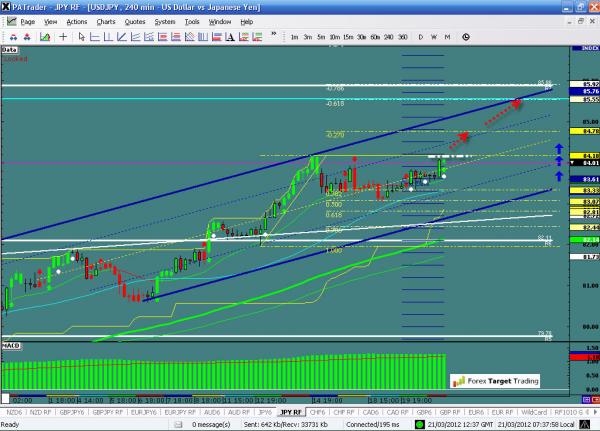Click the weekly 'W' timeframe button

pyautogui.click(x=434, y=37)
